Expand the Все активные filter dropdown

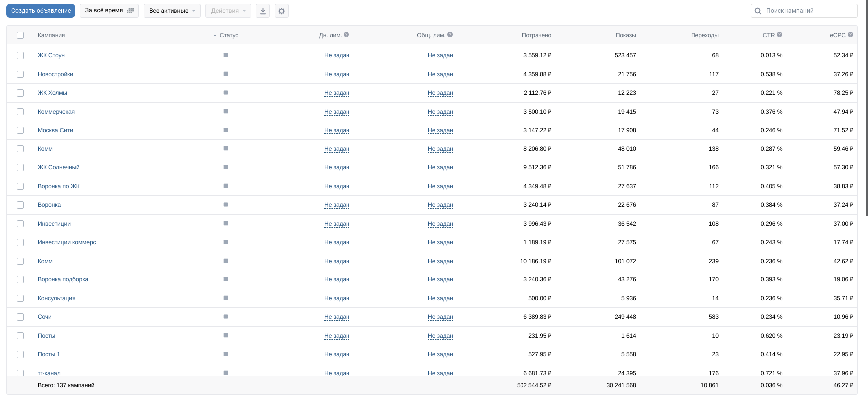pos(172,11)
